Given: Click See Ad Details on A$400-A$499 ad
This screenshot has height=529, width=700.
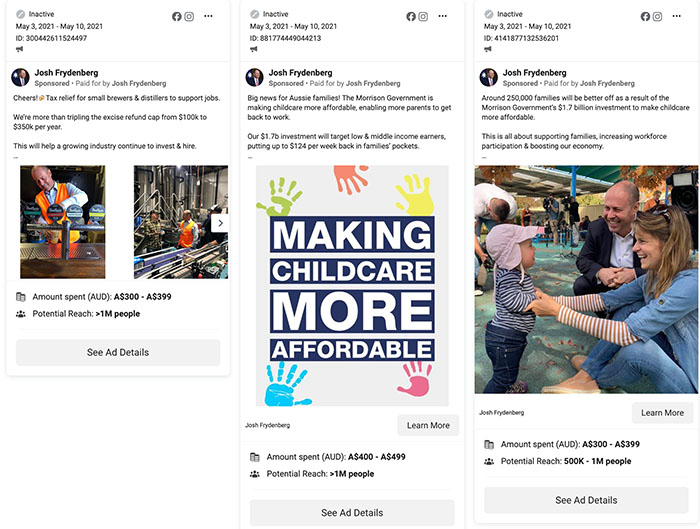Looking at the screenshot, I should coord(352,512).
